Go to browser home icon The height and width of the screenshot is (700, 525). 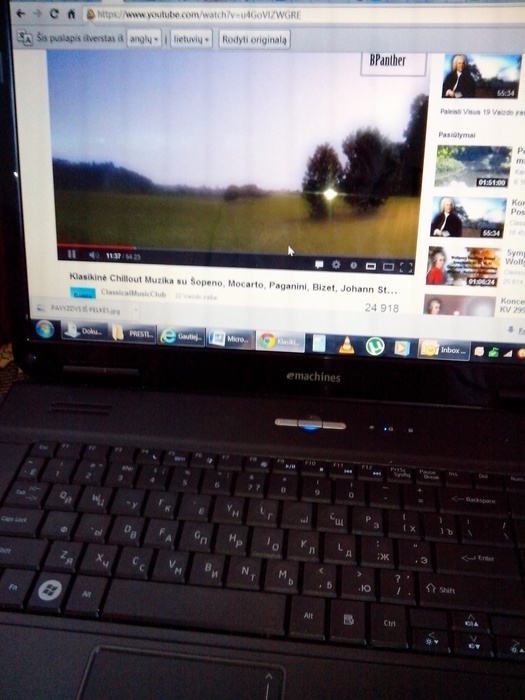[71, 14]
